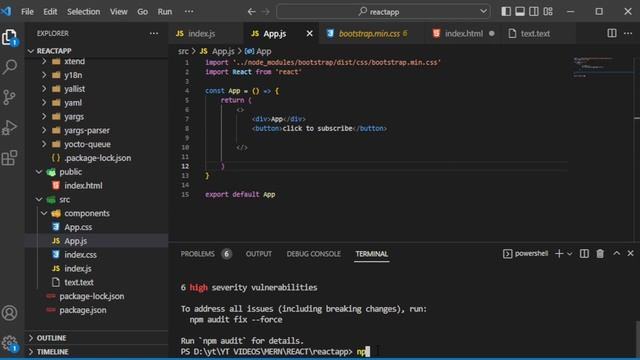Add a new terminal with plus icon
Viewport: 640px width, 360px height.
click(559, 254)
